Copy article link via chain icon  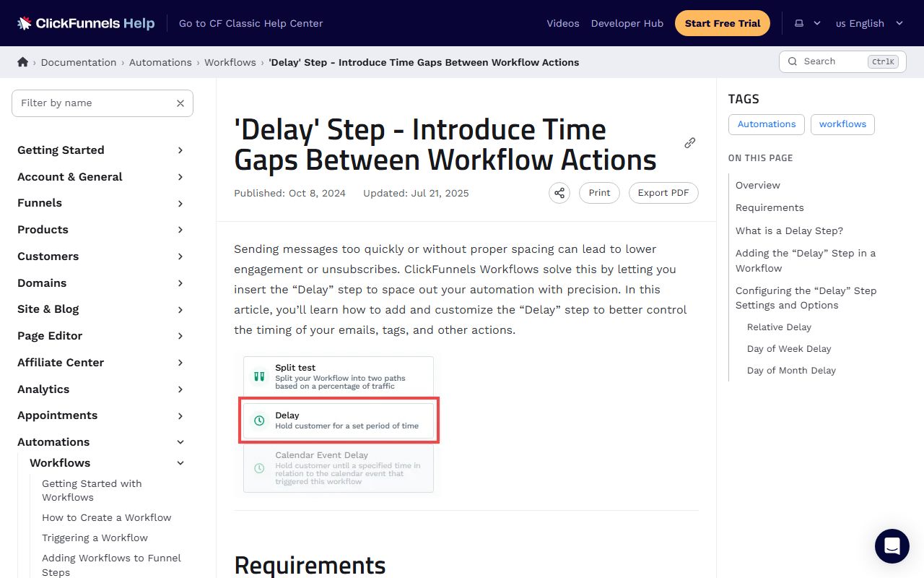pos(689,143)
